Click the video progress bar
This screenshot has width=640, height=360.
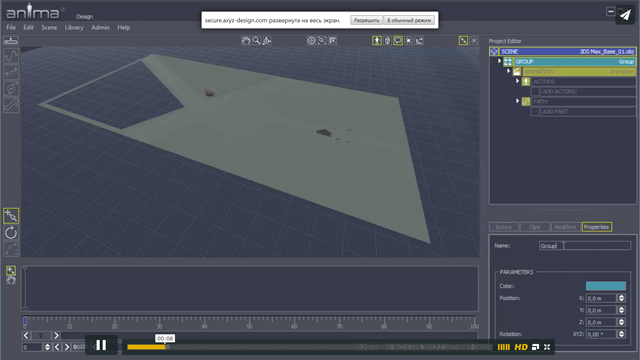coord(310,347)
